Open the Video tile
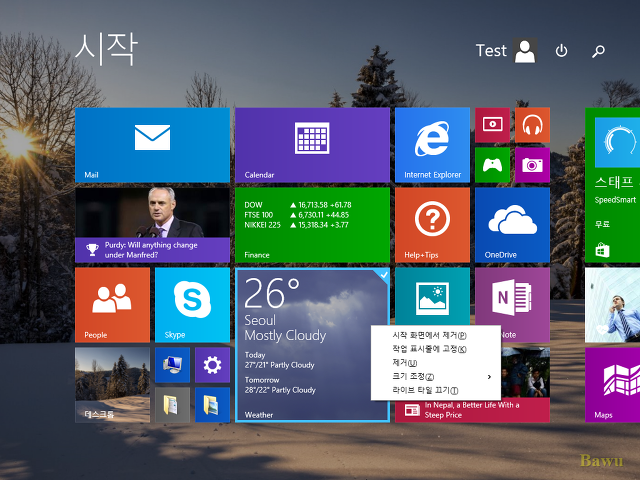 (492, 125)
